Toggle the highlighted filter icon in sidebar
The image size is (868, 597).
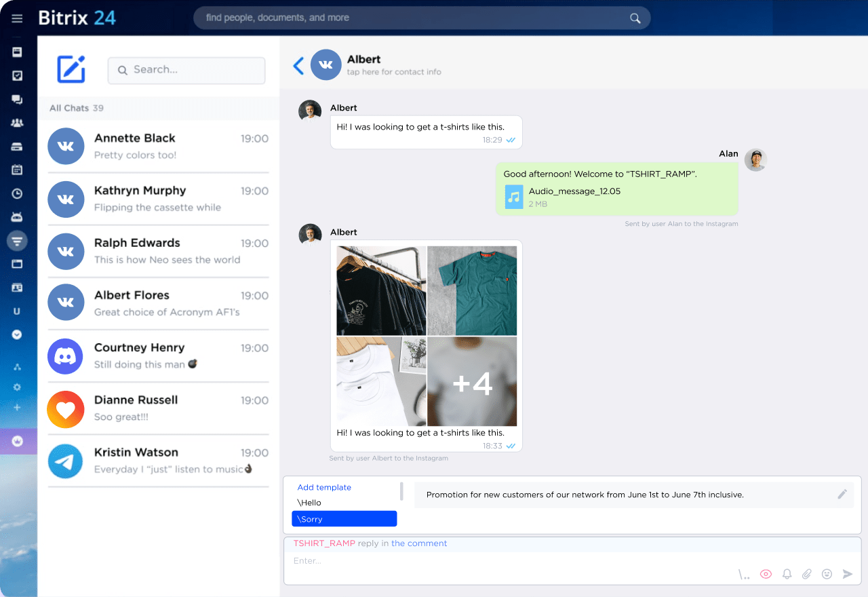tap(16, 241)
